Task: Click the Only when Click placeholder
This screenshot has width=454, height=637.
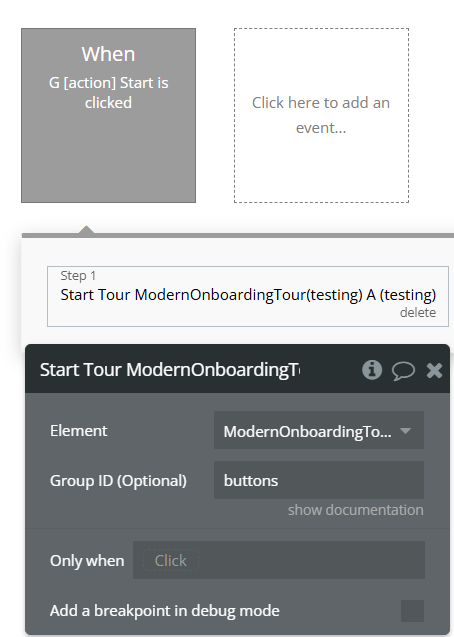Action: coord(171,561)
